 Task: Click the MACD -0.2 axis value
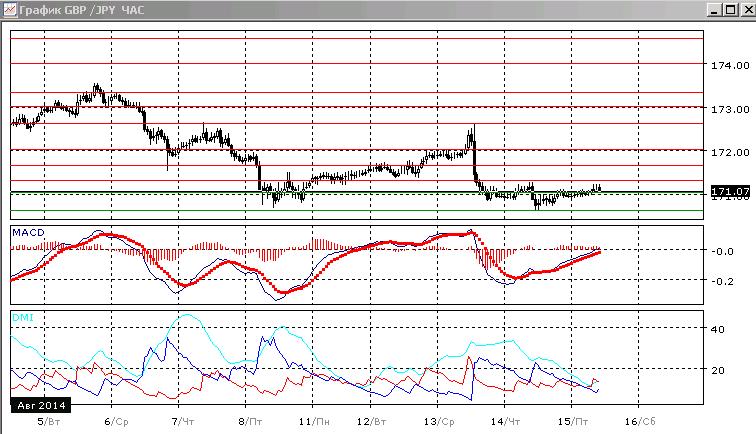coord(722,281)
